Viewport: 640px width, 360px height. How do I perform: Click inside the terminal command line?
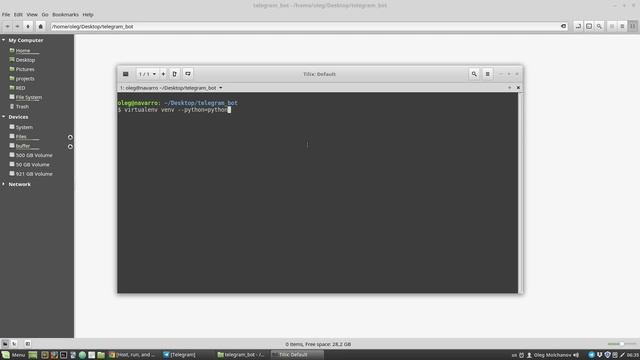[176, 110]
